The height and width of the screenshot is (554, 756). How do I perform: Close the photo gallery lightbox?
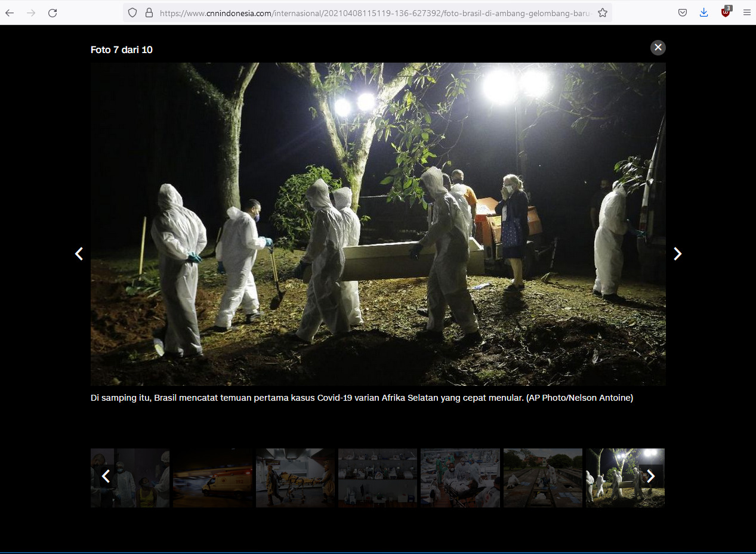coord(658,48)
